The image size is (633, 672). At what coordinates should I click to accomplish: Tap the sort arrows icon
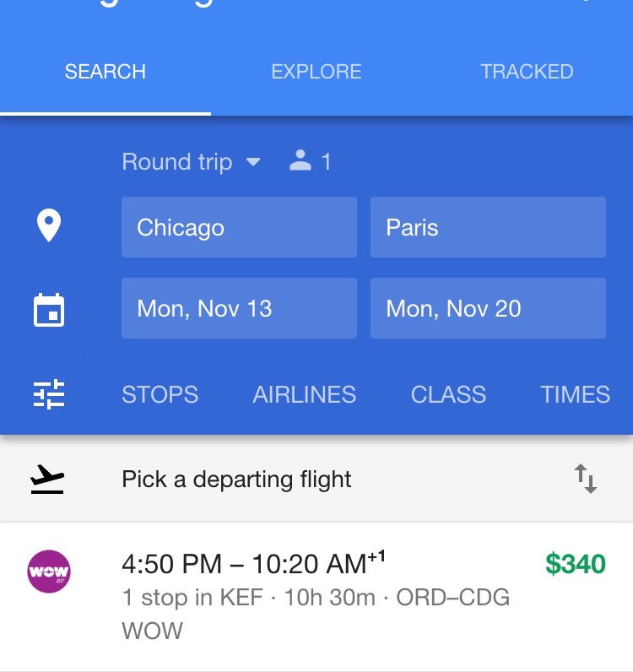click(x=586, y=480)
